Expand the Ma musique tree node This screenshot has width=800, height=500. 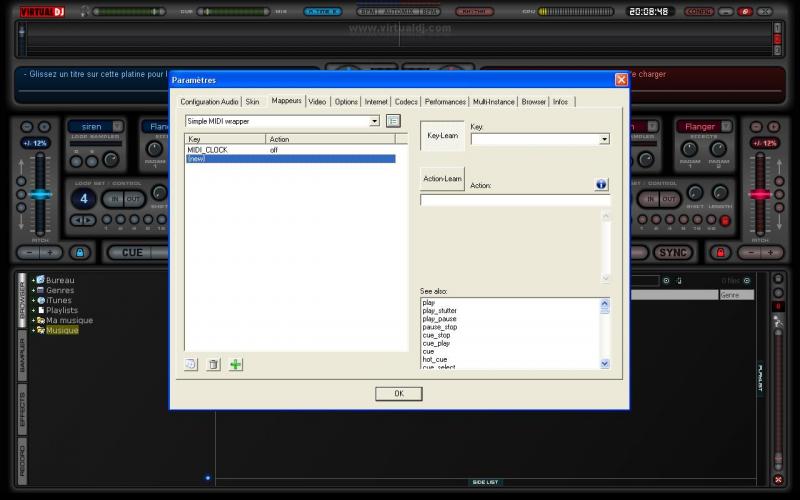pos(33,320)
